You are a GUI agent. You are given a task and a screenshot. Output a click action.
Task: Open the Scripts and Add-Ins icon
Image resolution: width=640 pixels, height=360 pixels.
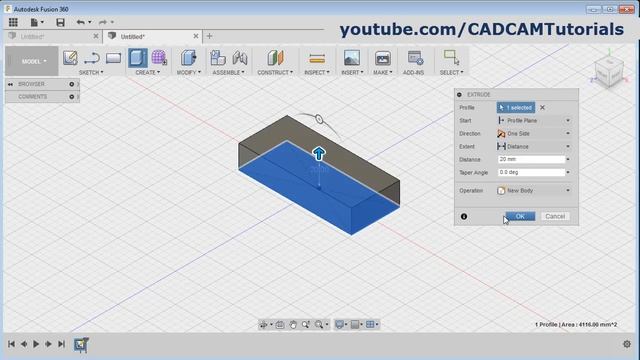point(415,58)
